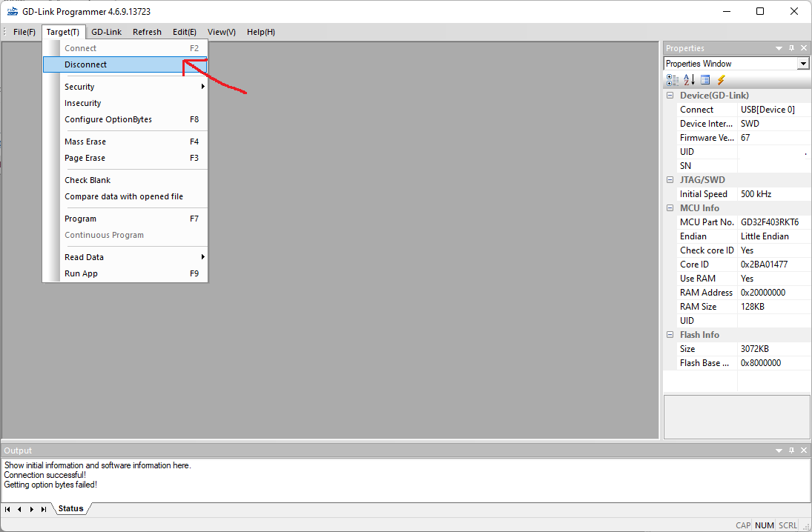Click the Alphabetical sort icon in Properties
The width and height of the screenshot is (812, 532).
click(689, 80)
